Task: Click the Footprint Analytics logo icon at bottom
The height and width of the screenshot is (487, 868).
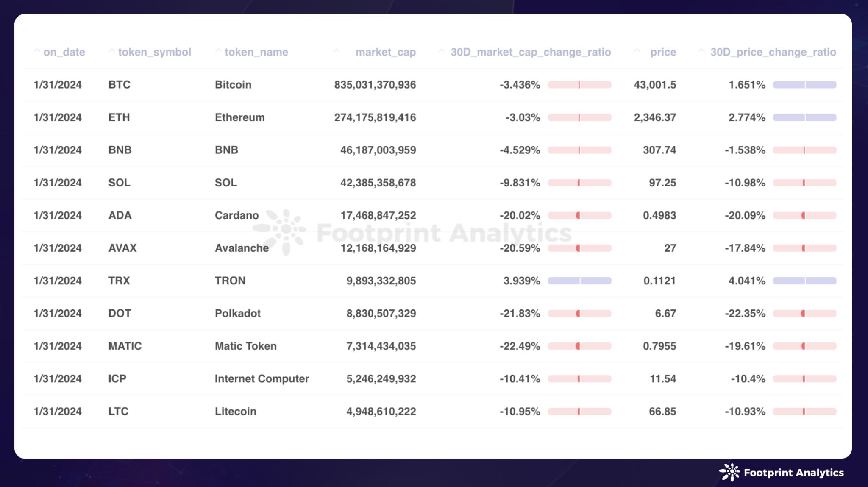Action: pos(729,472)
